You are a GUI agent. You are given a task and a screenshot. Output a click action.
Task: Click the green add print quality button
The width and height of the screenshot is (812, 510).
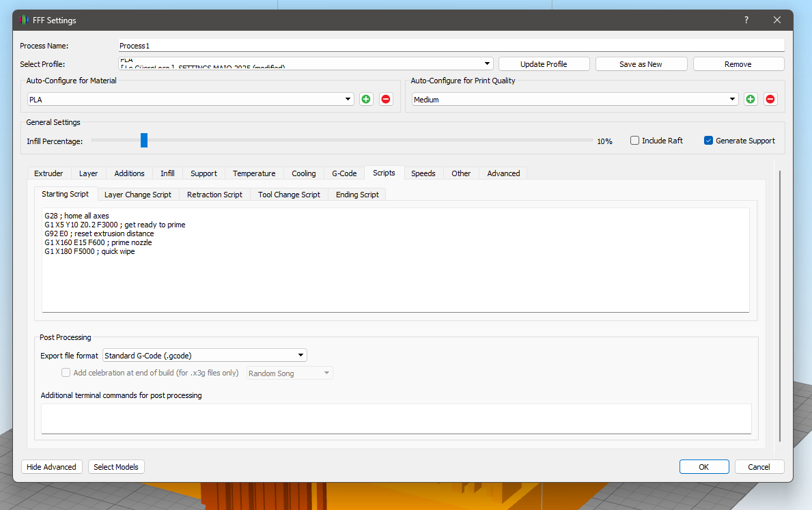(x=751, y=99)
